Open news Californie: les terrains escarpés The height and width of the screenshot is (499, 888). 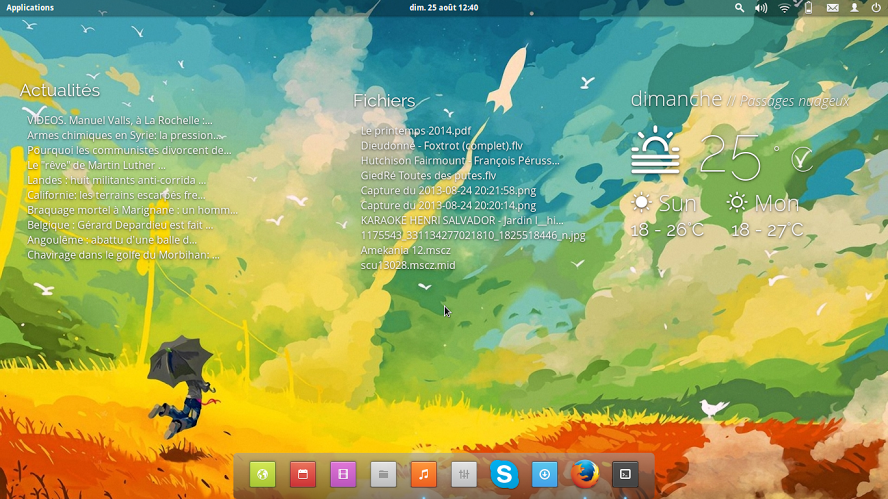coord(116,195)
